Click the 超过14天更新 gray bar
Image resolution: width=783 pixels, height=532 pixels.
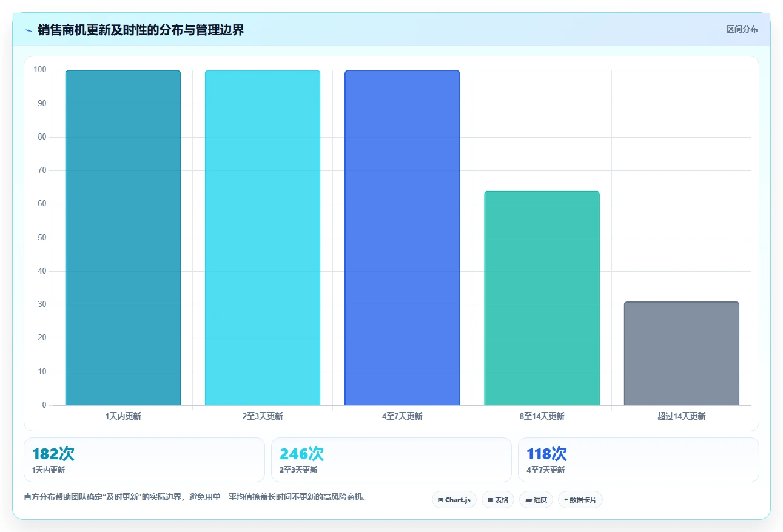click(682, 354)
